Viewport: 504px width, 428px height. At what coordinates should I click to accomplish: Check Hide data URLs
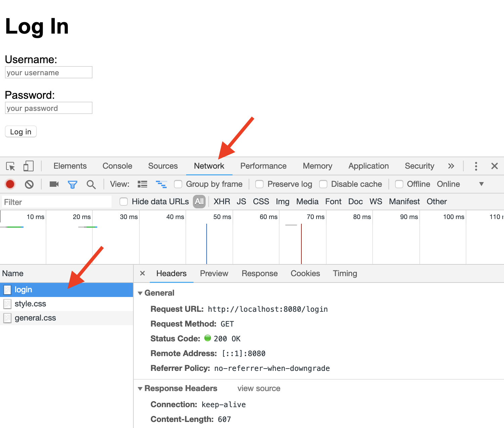pos(124,202)
